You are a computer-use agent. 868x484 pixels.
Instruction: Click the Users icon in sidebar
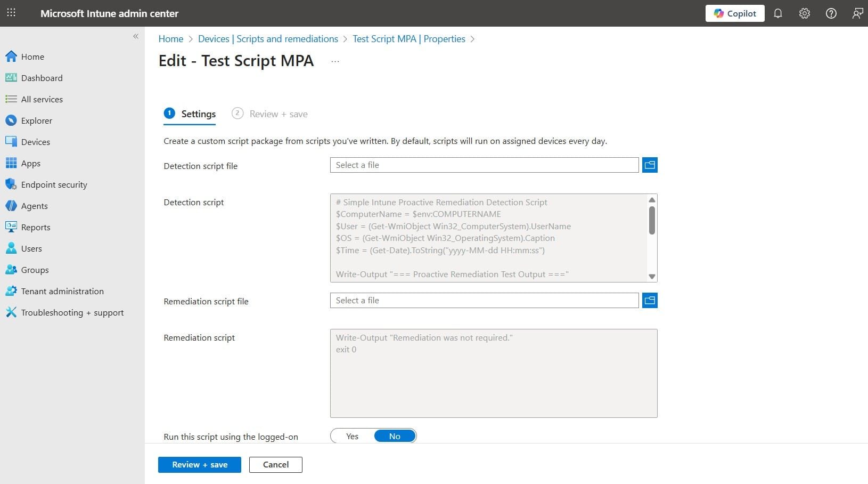11,248
